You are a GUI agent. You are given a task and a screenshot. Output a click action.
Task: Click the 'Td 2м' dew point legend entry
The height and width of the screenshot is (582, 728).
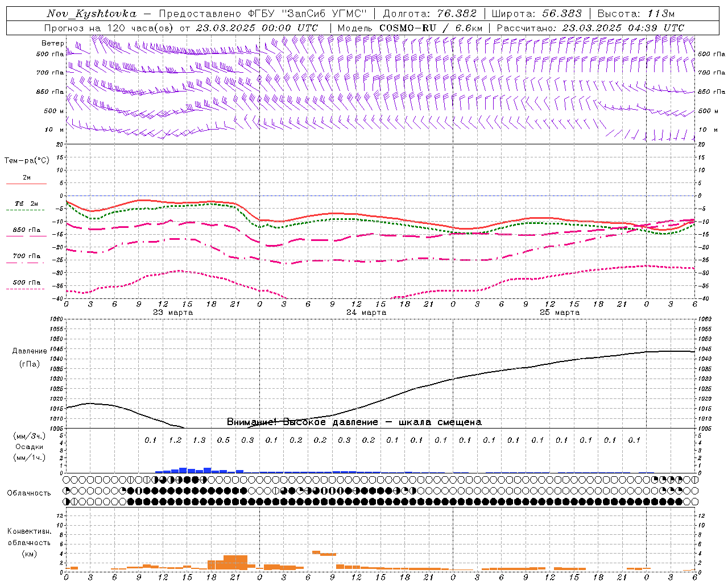(x=27, y=203)
